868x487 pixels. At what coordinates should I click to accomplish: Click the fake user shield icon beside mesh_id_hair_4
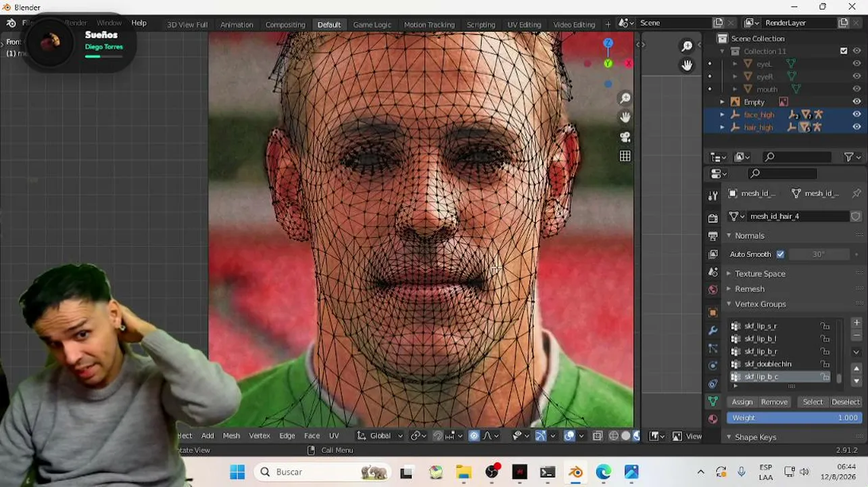(x=856, y=216)
